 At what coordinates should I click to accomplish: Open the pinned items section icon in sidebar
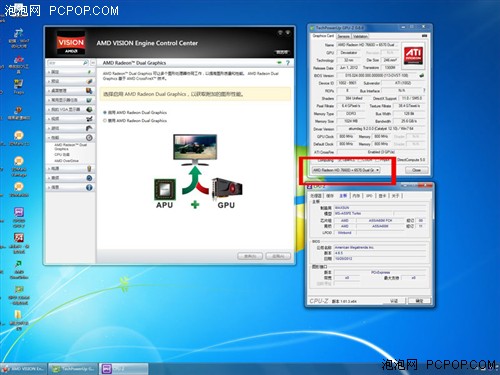coord(89,72)
